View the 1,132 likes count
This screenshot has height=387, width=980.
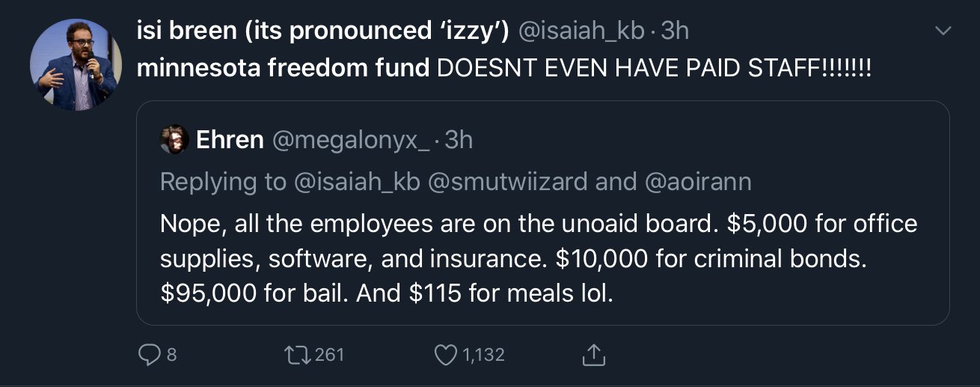click(483, 355)
